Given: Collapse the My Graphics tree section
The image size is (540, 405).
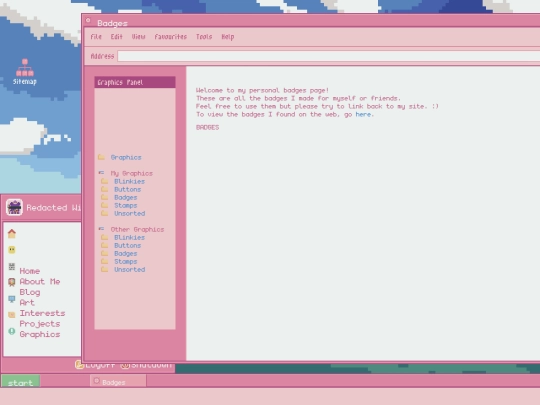Looking at the screenshot, I should pos(101,173).
